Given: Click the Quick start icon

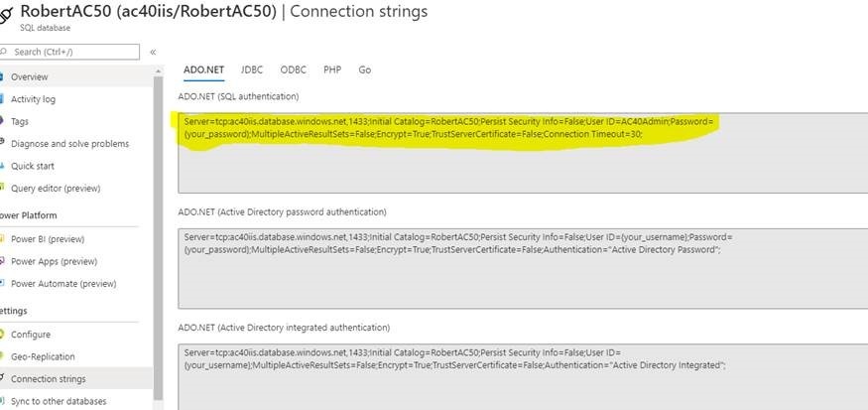Looking at the screenshot, I should [3, 166].
